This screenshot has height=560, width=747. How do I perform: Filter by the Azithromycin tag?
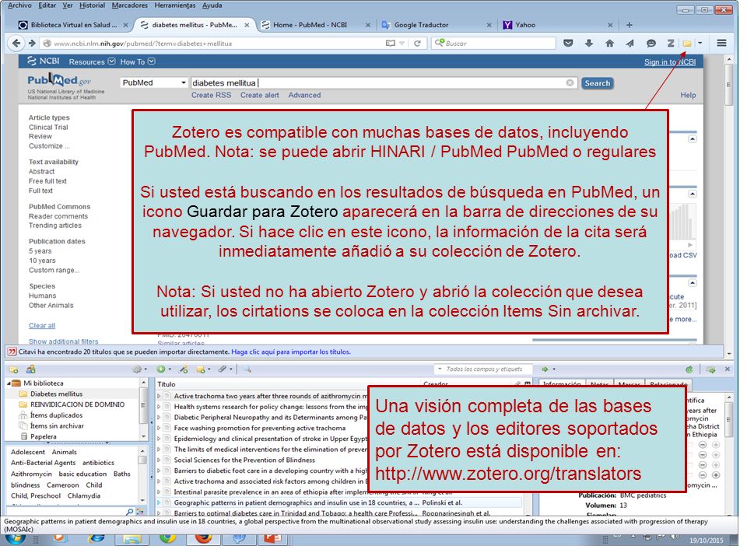31,474
